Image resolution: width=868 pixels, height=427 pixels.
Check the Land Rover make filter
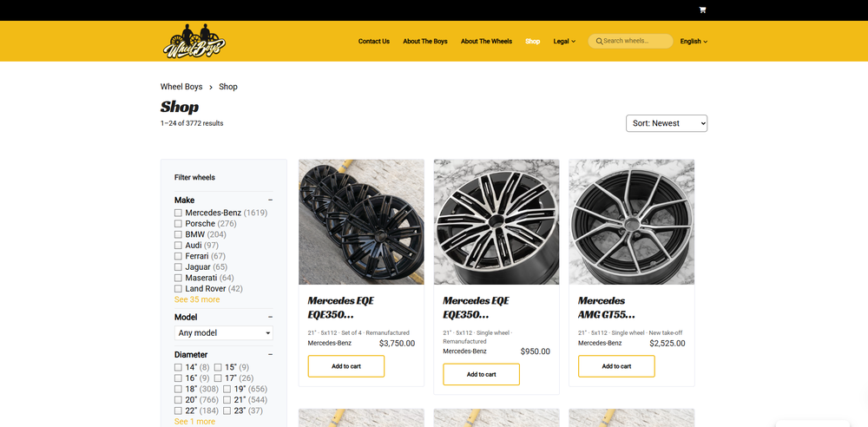(178, 288)
